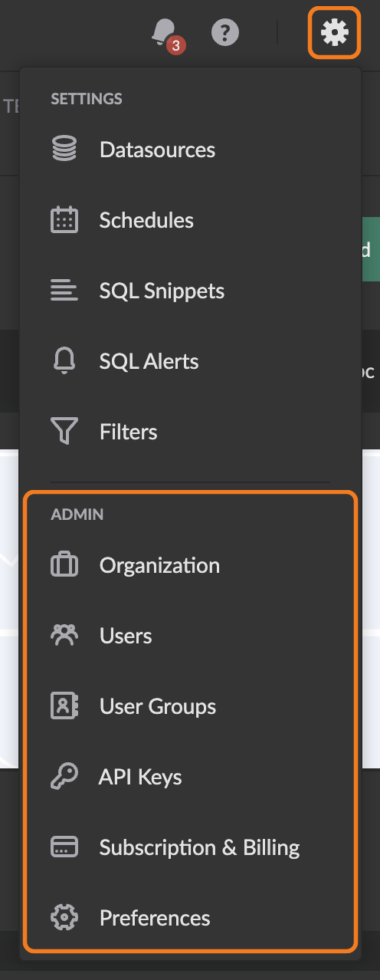Click the API Keys key icon
Screen dimensions: 380x980
click(64, 777)
